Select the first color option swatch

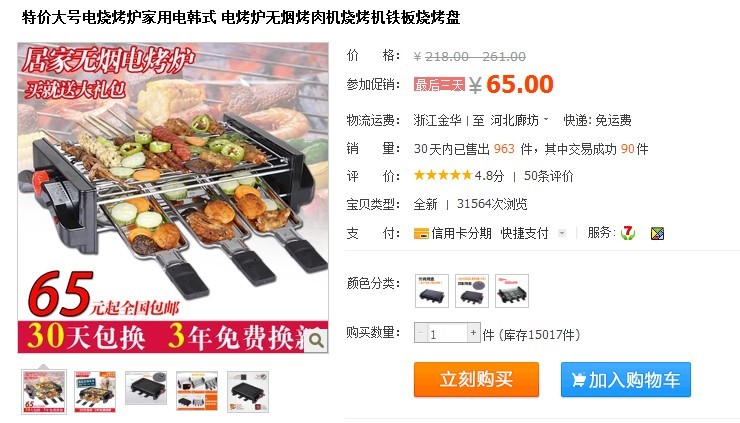432,291
